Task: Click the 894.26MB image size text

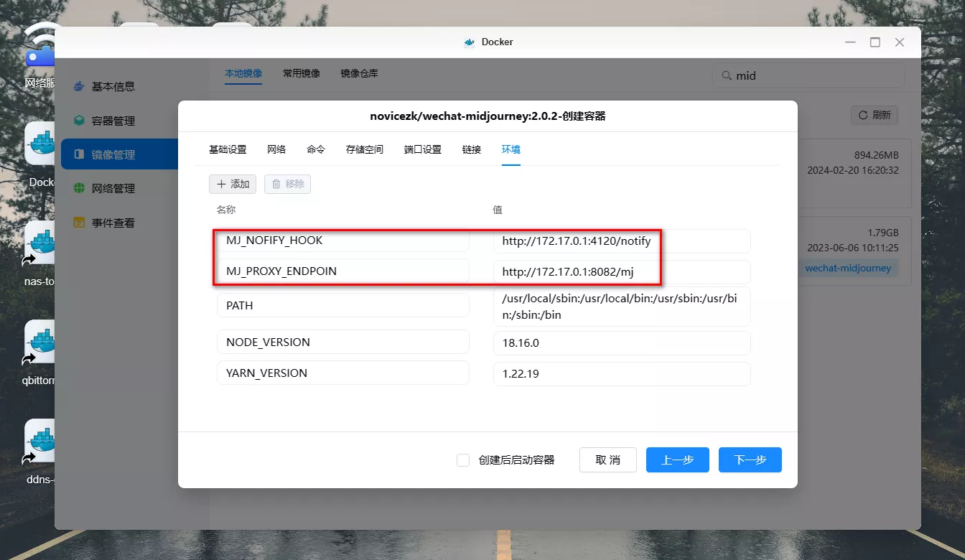Action: [877, 155]
